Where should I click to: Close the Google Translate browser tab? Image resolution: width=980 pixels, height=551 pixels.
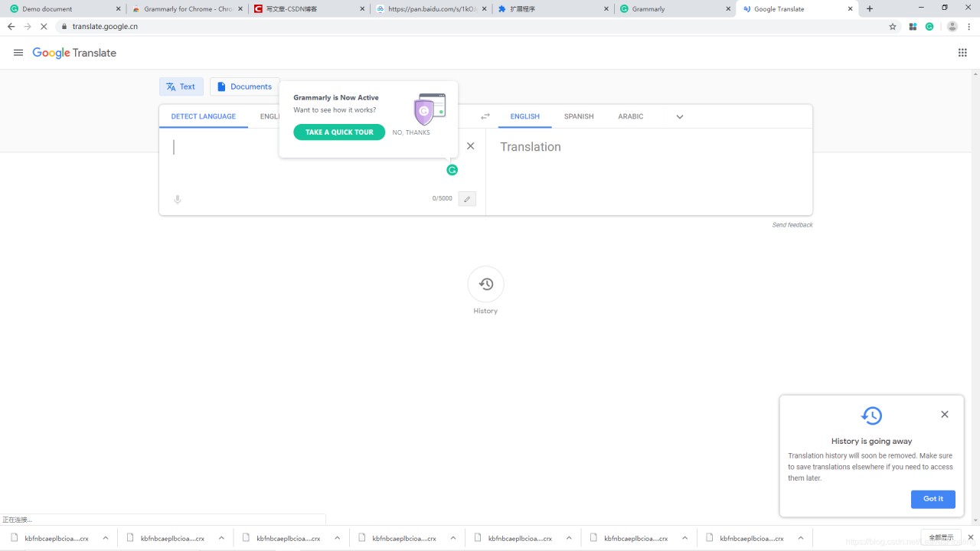[x=851, y=9]
